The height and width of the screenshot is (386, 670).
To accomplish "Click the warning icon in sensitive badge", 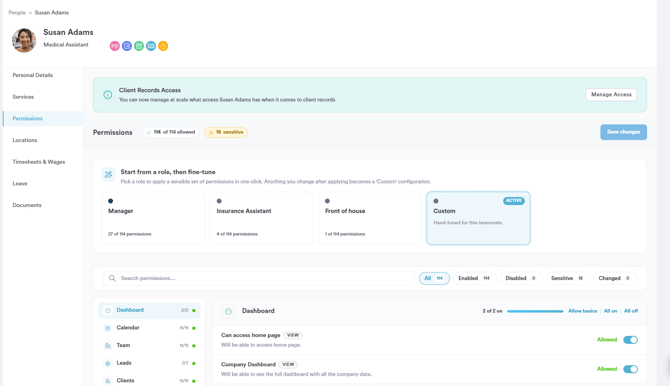I will tap(211, 133).
